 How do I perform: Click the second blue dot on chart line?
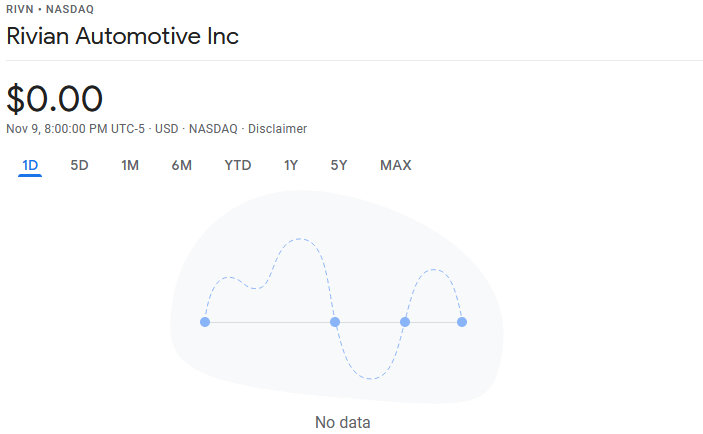coord(335,322)
